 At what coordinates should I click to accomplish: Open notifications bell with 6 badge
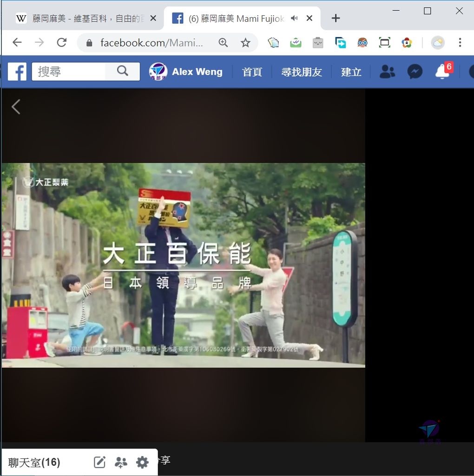coord(444,71)
